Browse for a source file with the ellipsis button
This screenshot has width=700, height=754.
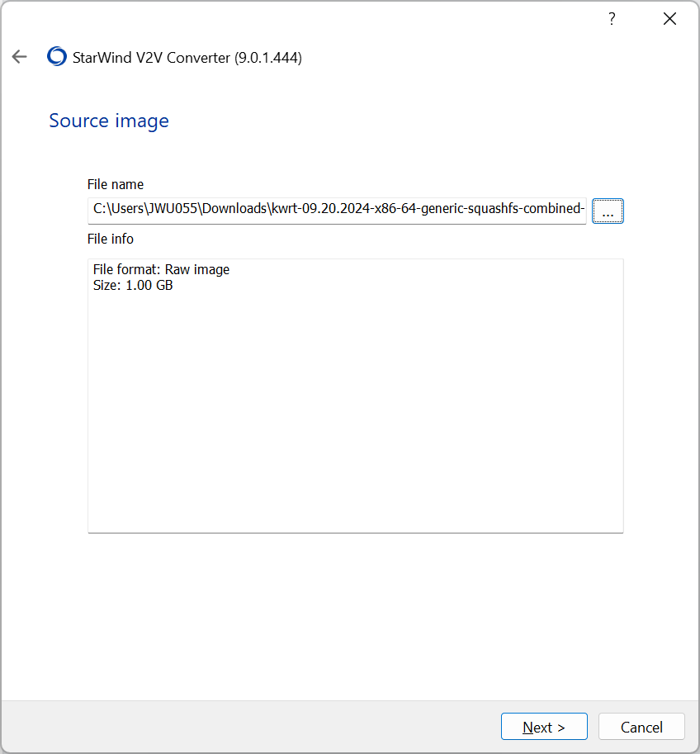click(x=608, y=211)
